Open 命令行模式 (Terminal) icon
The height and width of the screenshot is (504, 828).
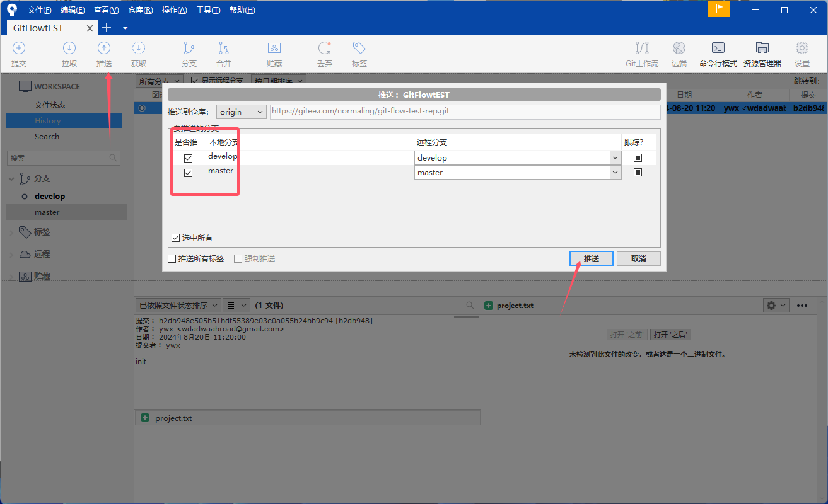(718, 54)
